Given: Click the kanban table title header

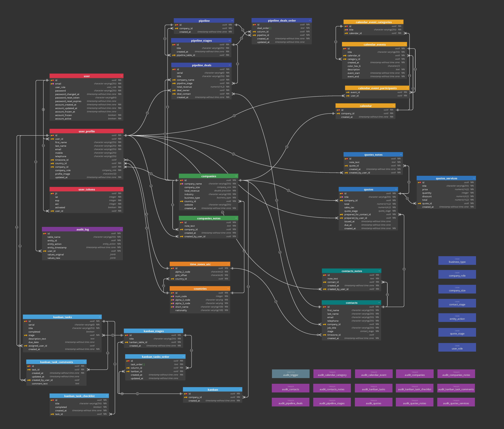Looking at the screenshot, I should [213, 390].
